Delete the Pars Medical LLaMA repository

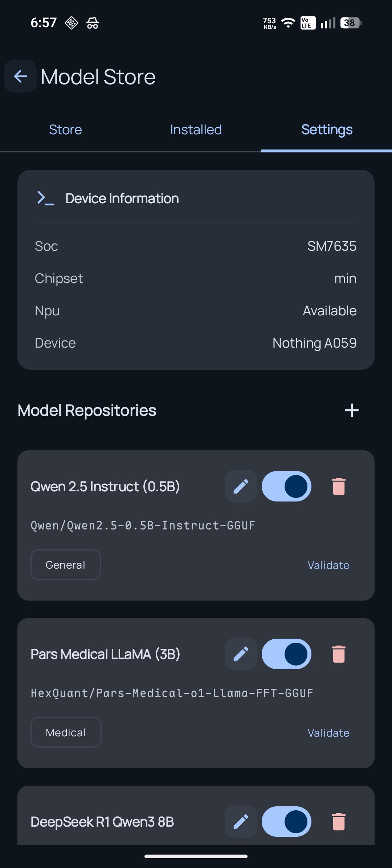coord(339,654)
